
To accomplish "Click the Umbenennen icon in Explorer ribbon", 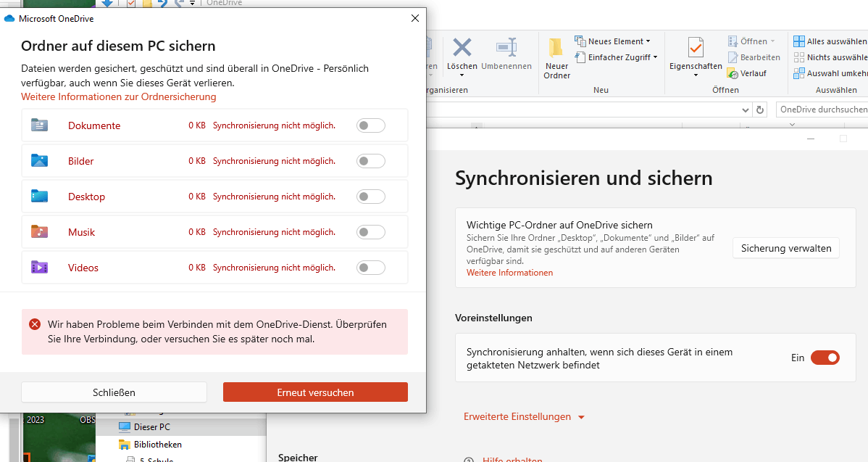I will click(506, 48).
